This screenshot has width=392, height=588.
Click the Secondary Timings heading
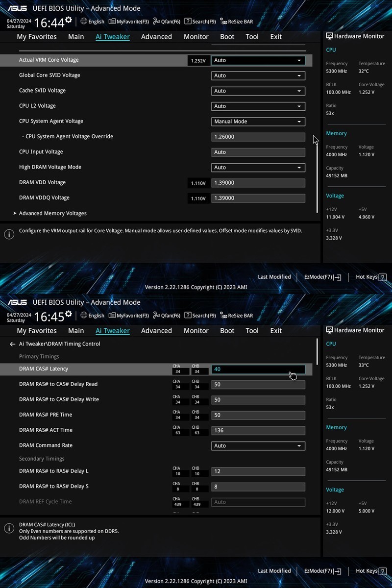(42, 459)
